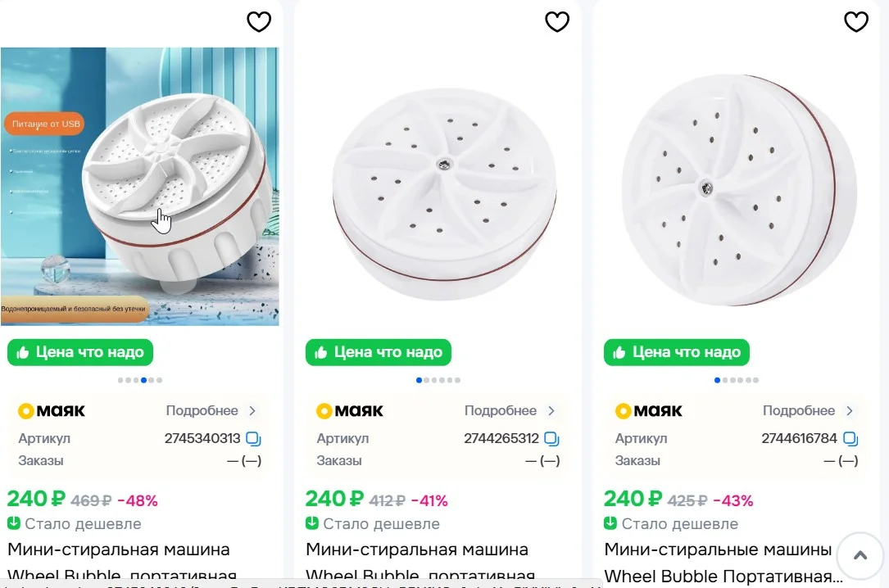Copy article number 2745340313
Image resolution: width=889 pixels, height=588 pixels.
pos(253,438)
